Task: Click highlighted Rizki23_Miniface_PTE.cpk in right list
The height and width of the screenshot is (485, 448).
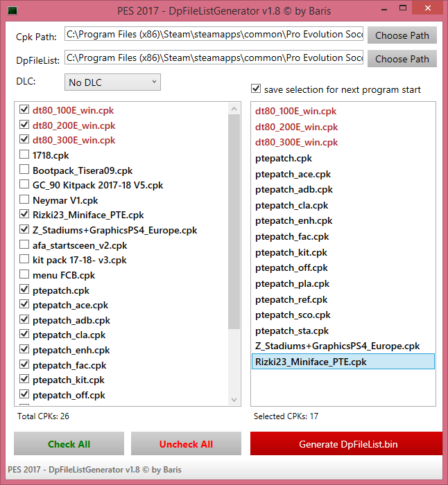Action: coord(343,362)
